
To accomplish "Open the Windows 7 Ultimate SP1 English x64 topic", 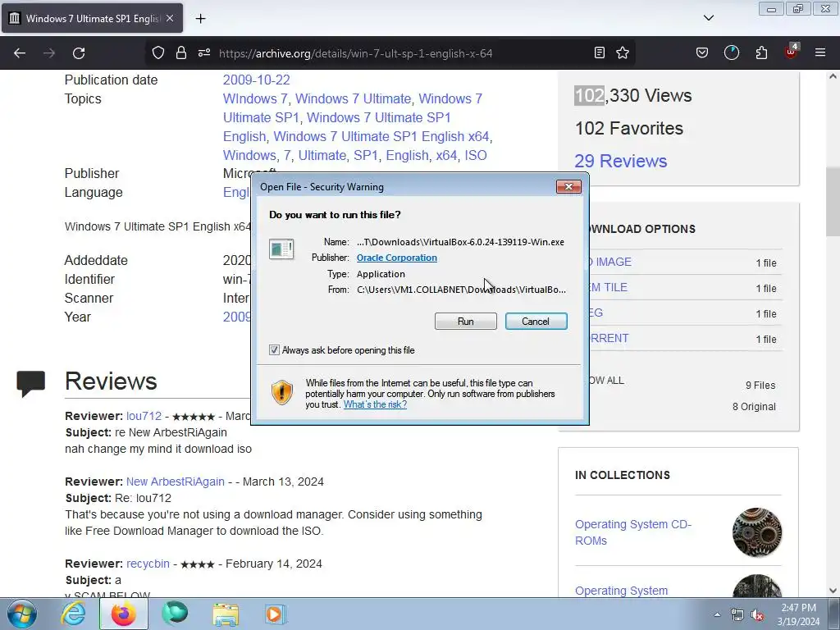I will (x=381, y=136).
